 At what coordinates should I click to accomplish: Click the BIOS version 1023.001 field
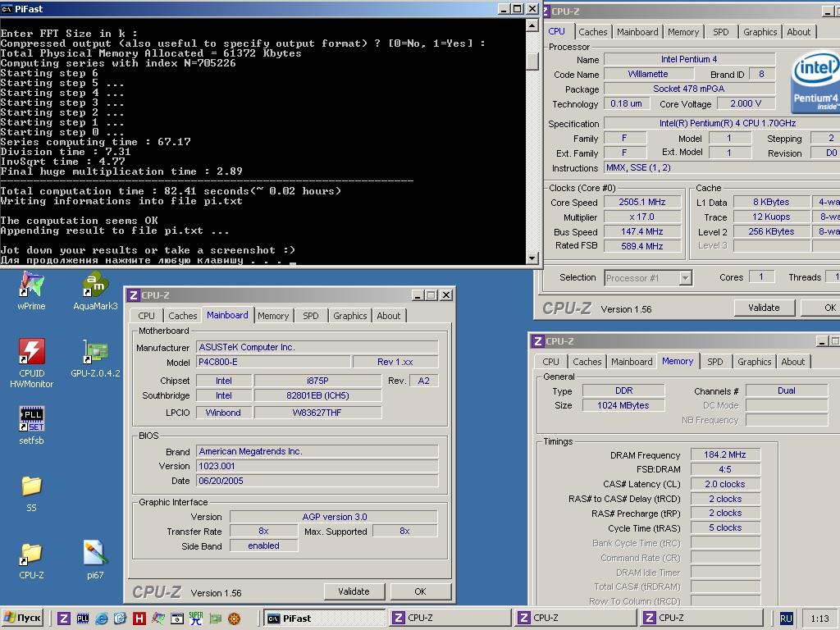[x=317, y=466]
